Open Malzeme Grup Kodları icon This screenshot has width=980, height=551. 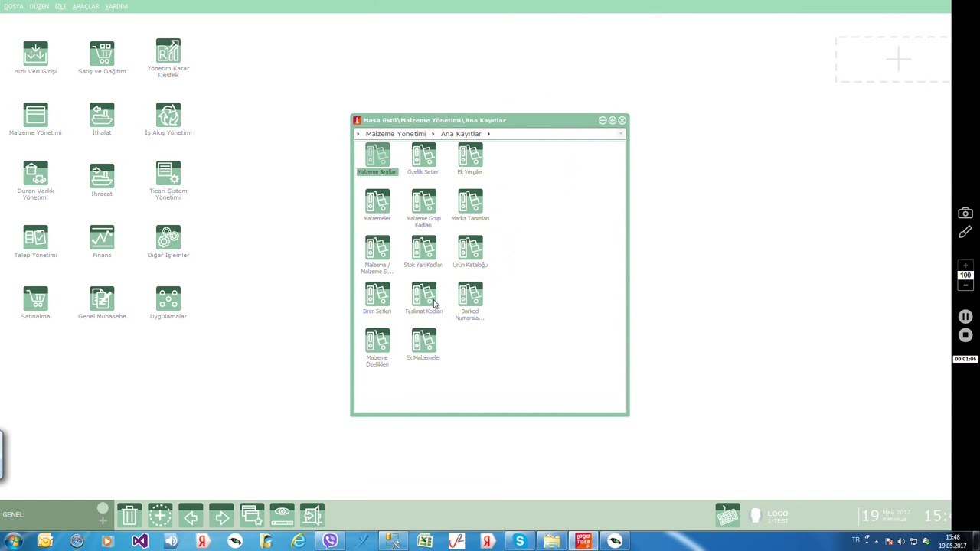pyautogui.click(x=423, y=209)
